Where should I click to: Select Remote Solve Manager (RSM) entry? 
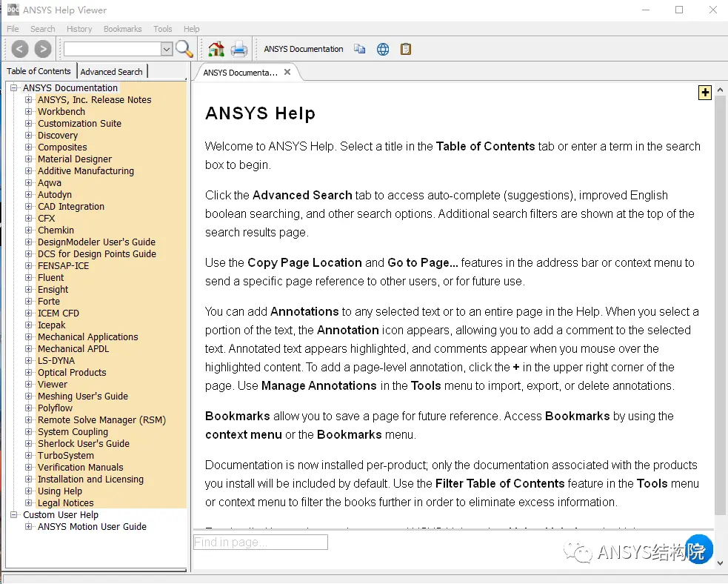tap(101, 419)
